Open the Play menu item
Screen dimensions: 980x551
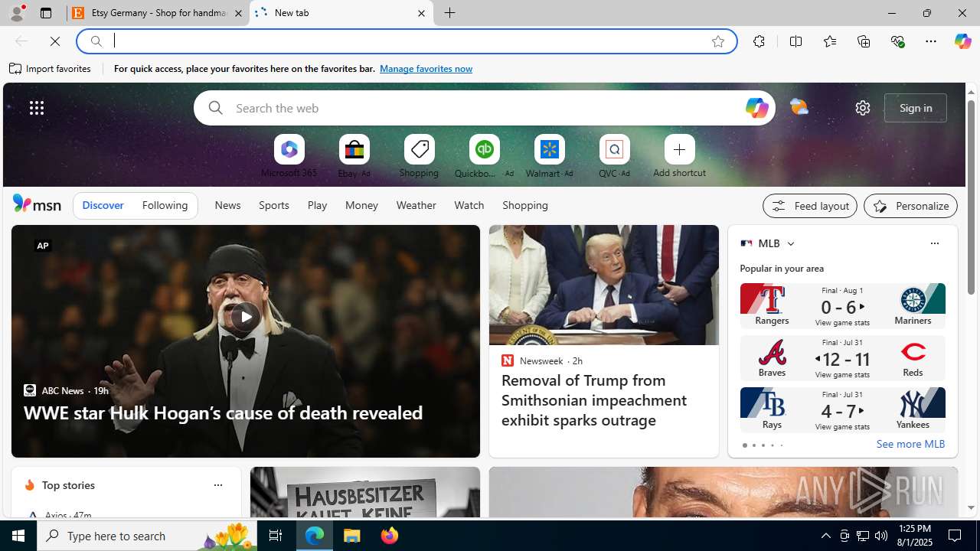[317, 205]
